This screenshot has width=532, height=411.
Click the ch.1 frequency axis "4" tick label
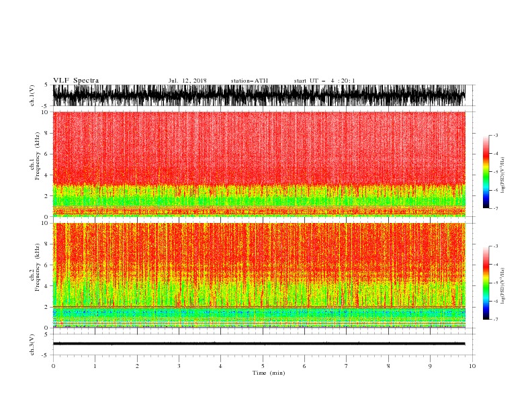click(46, 175)
